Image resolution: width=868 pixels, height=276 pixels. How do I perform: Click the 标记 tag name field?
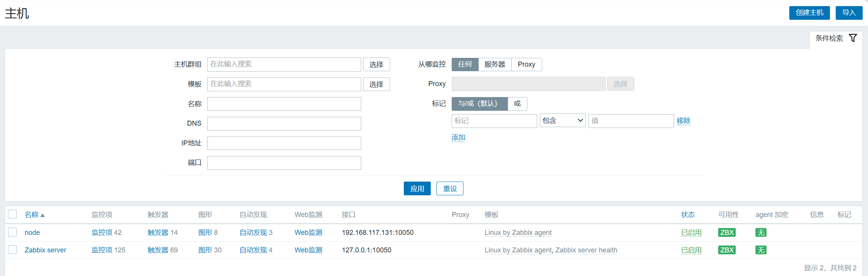[x=494, y=121]
